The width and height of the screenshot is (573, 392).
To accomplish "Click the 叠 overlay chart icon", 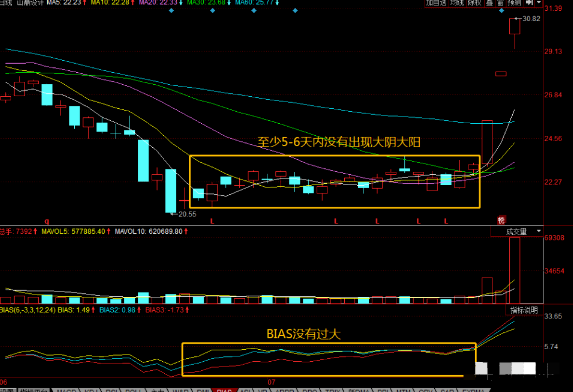I will click(x=489, y=3).
